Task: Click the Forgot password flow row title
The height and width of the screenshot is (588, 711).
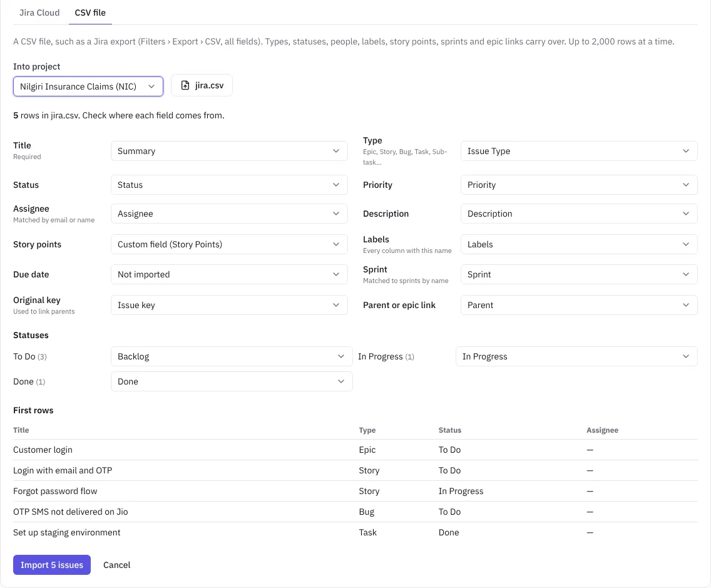Action: tap(55, 491)
